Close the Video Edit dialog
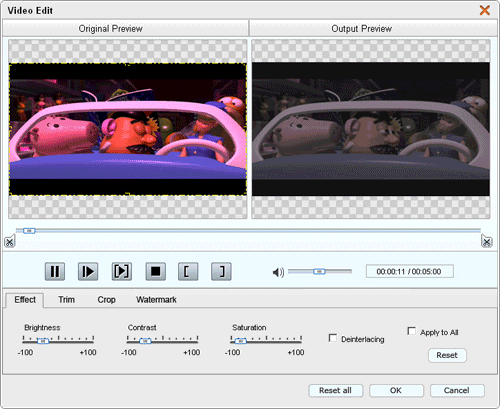 click(x=485, y=10)
